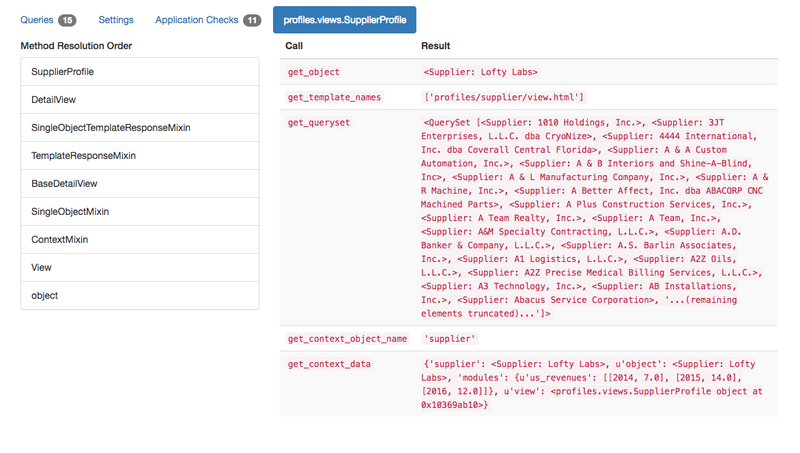Choose the object base class item
Screen dimensions: 800x453
tap(139, 296)
